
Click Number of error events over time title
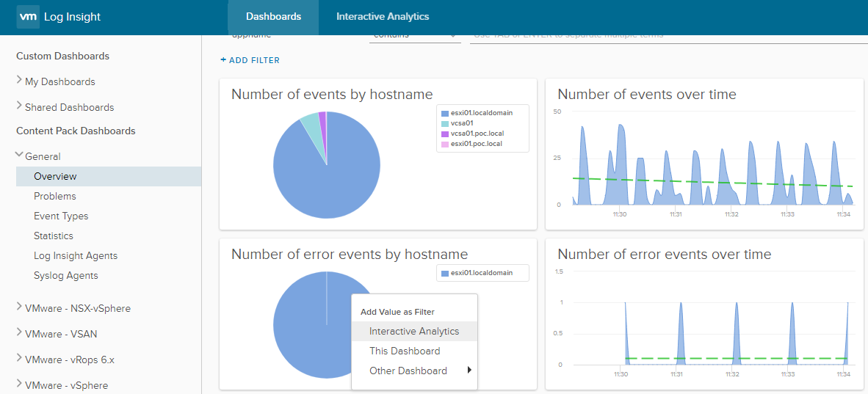(665, 255)
